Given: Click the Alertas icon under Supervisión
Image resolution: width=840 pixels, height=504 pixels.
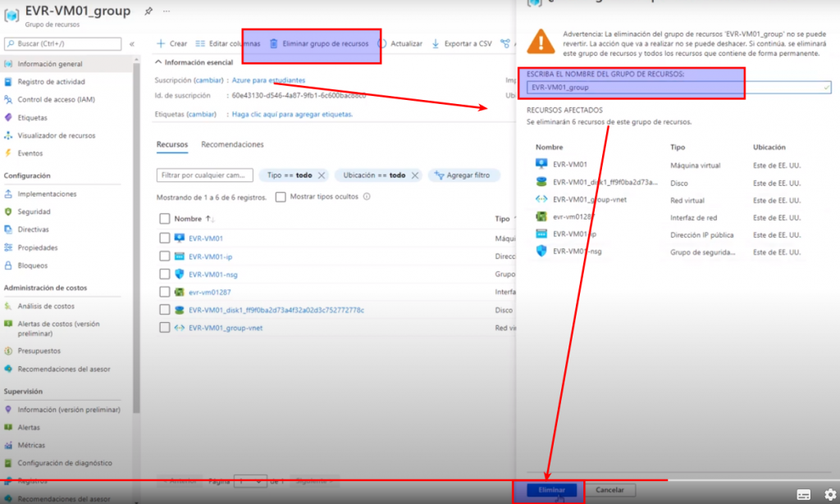Looking at the screenshot, I should 8,427.
